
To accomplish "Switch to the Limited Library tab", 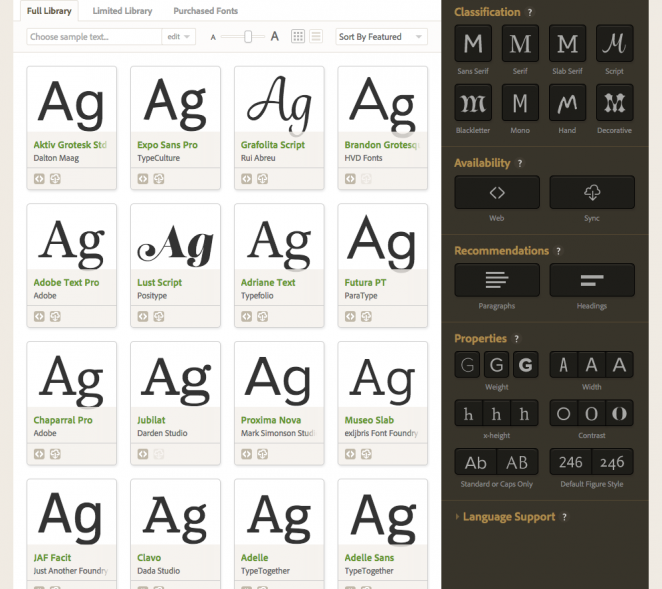I will pyautogui.click(x=121, y=11).
